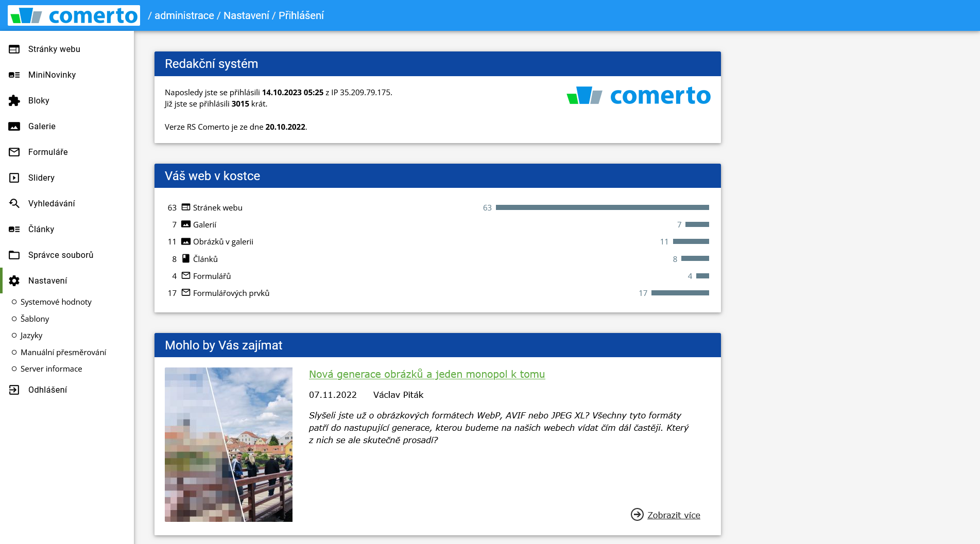Screen dimensions: 980x544
Task: Click the article preview thumbnail image
Action: [229, 445]
